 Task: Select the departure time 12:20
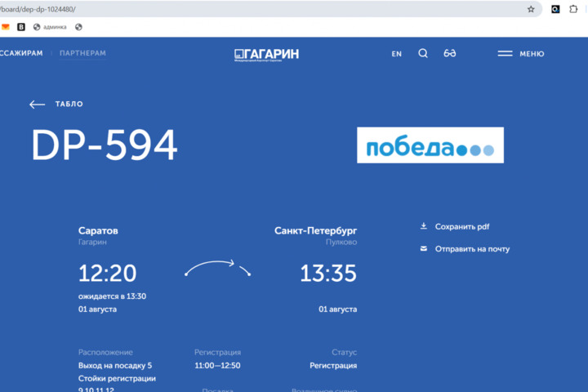[x=107, y=273]
